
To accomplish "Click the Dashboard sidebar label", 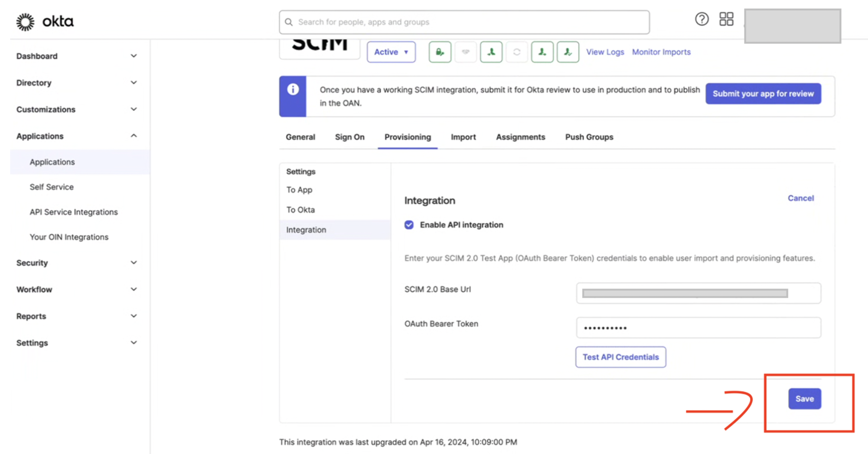I will pos(37,56).
